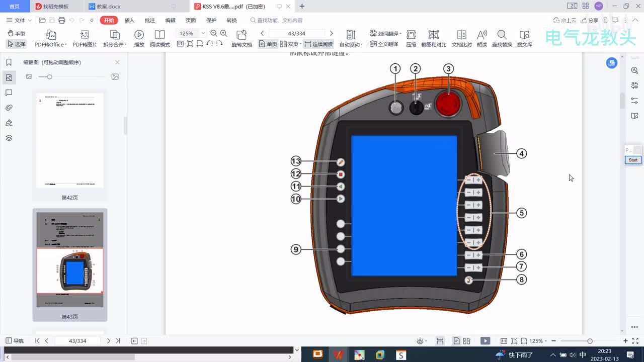Zoom out with the minus magnifier

click(214, 34)
